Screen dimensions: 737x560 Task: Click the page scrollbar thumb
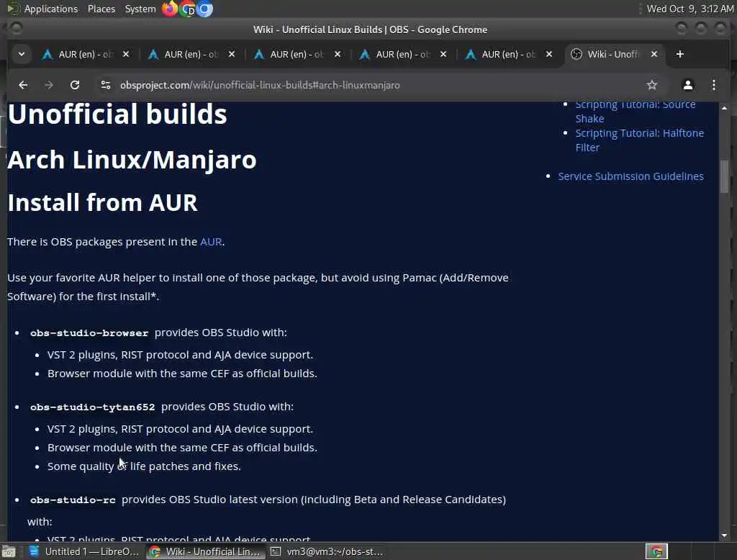point(724,177)
